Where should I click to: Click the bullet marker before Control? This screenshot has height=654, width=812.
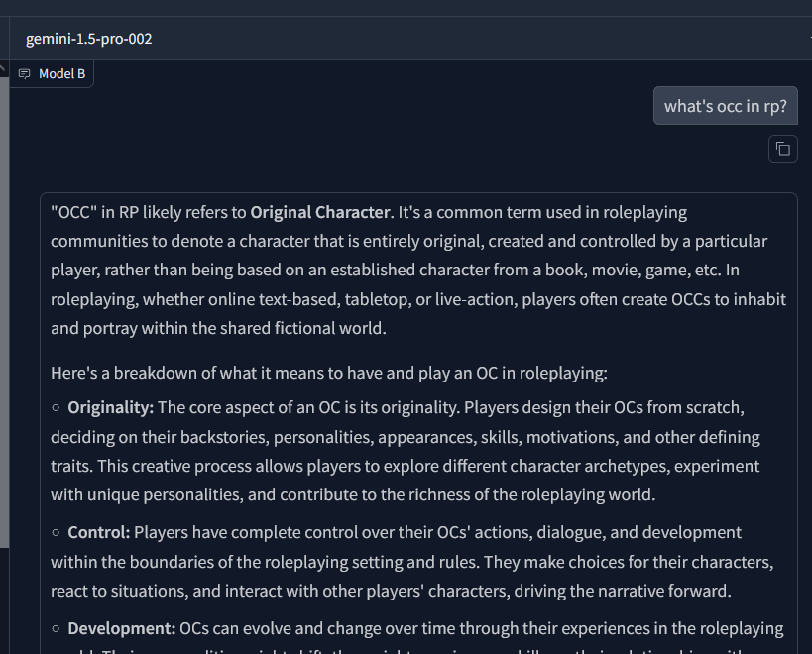[x=56, y=533]
